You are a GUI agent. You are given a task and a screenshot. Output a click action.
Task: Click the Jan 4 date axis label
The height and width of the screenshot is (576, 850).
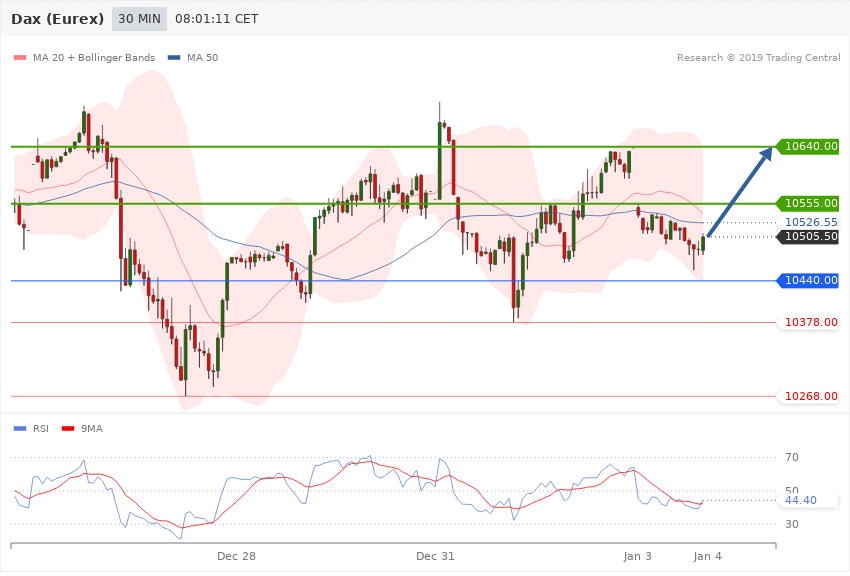707,556
